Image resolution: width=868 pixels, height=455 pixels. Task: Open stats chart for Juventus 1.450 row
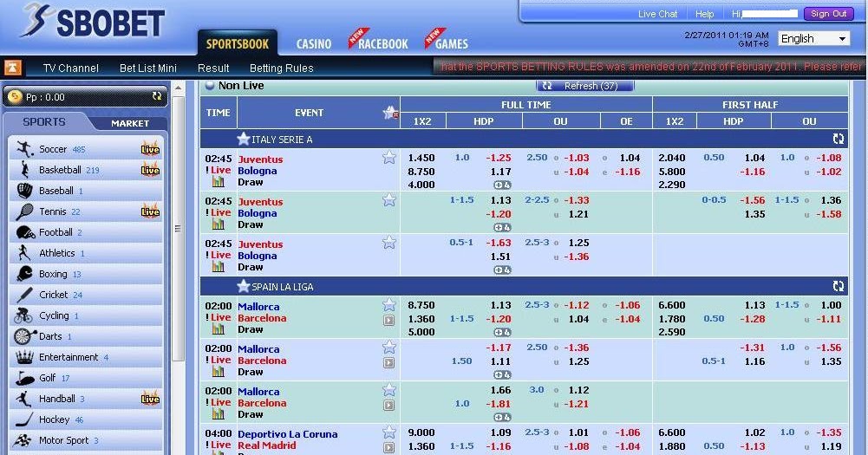[x=219, y=181]
